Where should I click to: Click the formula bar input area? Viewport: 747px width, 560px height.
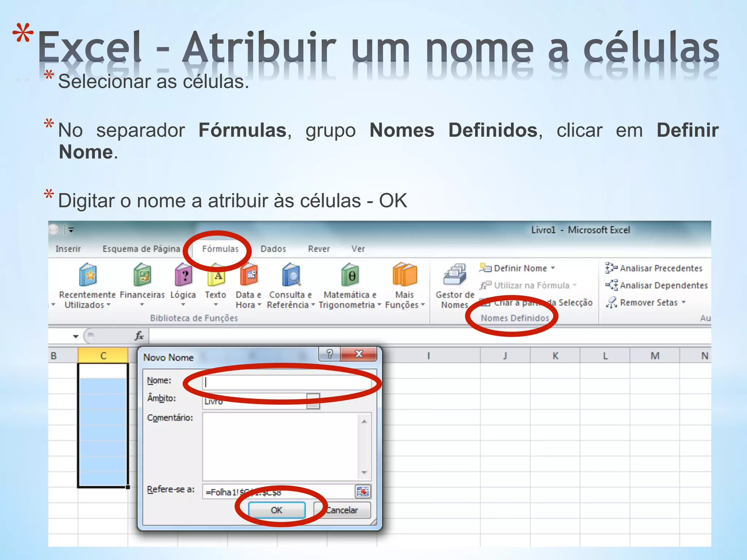pos(430,335)
